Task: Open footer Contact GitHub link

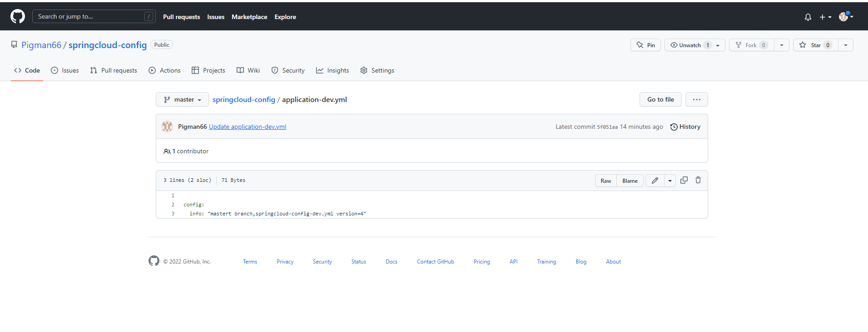Action: pos(436,262)
